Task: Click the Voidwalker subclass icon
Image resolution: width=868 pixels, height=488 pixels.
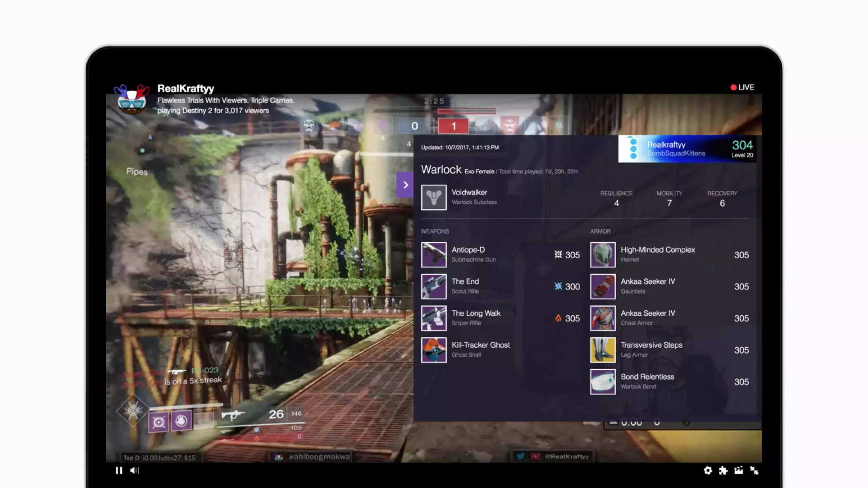Action: (x=434, y=197)
